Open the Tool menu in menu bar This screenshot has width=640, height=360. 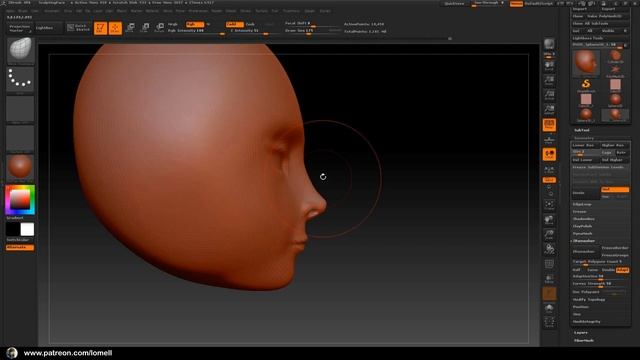(275, 11)
